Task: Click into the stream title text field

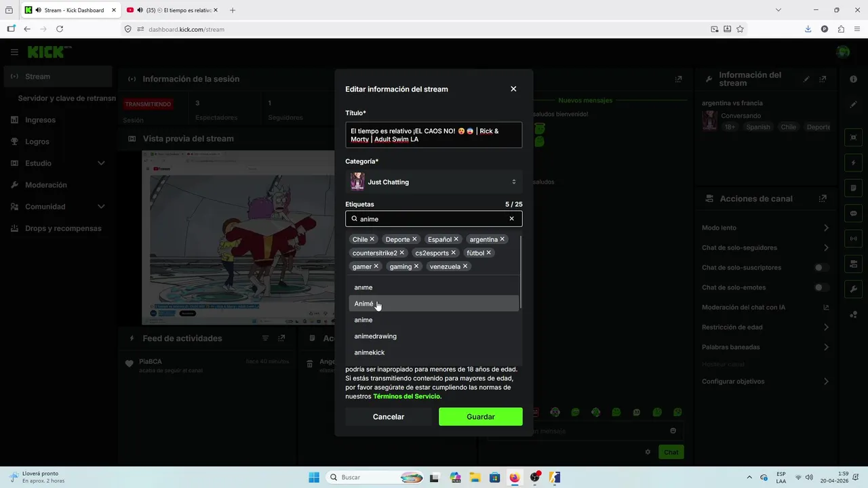Action: [434, 135]
